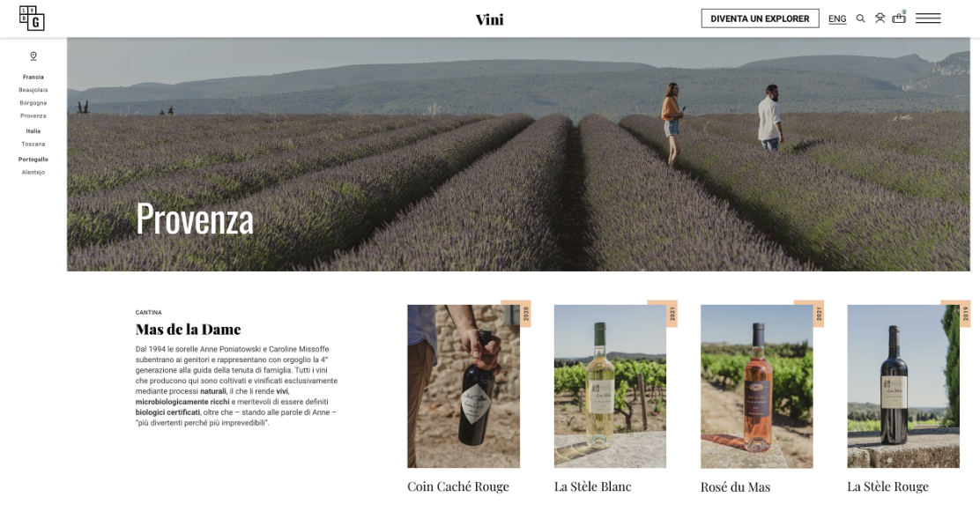This screenshot has width=980, height=512.
Task: Select Toscana region in sidebar
Action: click(x=33, y=144)
